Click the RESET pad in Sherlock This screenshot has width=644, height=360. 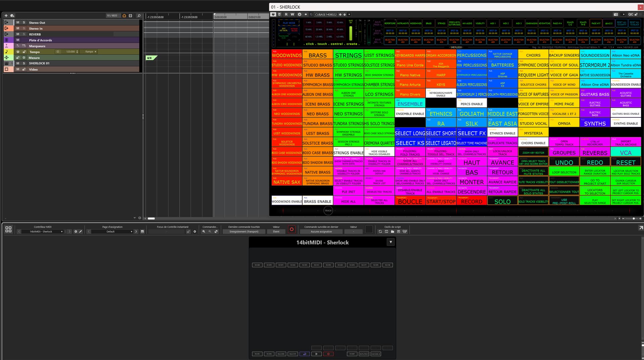click(626, 162)
